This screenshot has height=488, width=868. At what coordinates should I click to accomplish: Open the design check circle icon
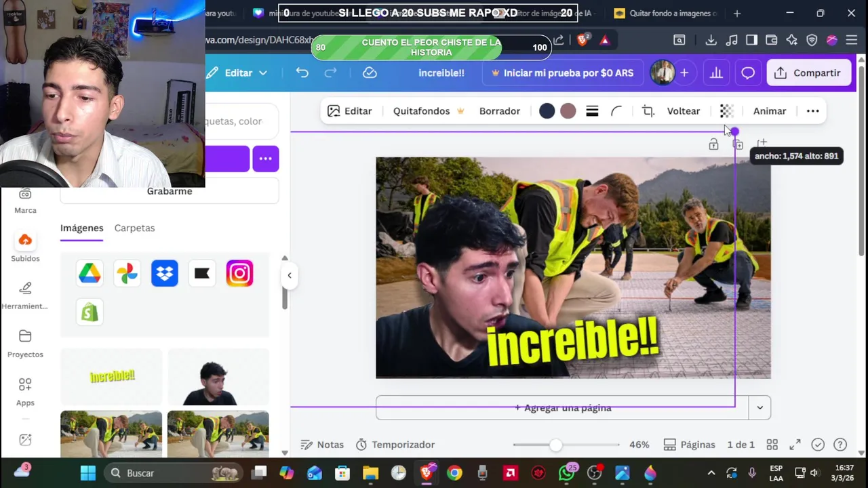(x=818, y=445)
